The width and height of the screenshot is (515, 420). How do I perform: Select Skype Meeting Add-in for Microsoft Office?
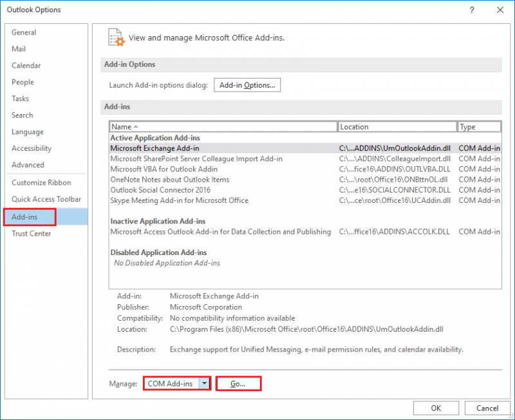[x=305, y=200]
